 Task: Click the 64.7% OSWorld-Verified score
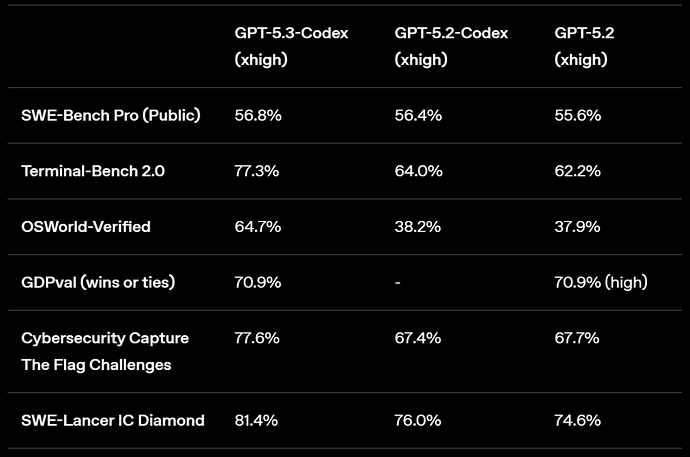257,227
